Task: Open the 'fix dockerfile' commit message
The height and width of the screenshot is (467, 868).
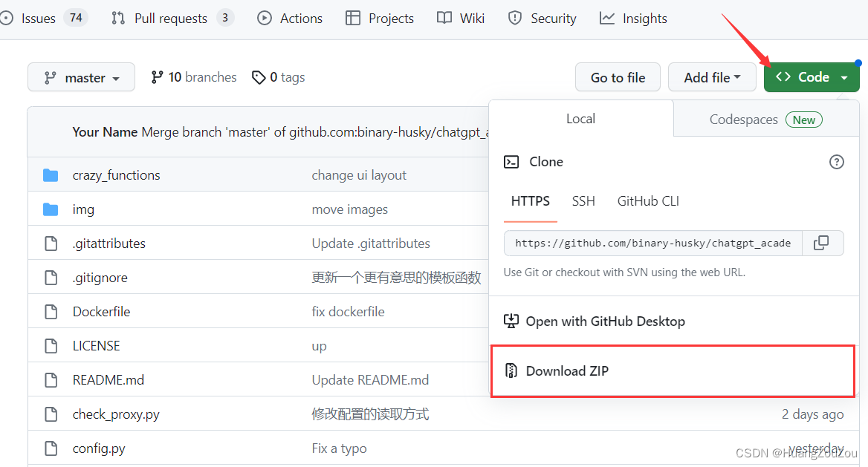Action: (x=349, y=312)
